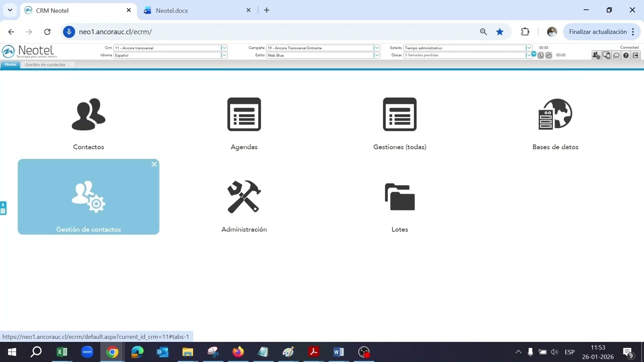Viewport: 644px width, 362px height.
Task: Switch to the Neotel.docx browser tab
Action: [172, 10]
